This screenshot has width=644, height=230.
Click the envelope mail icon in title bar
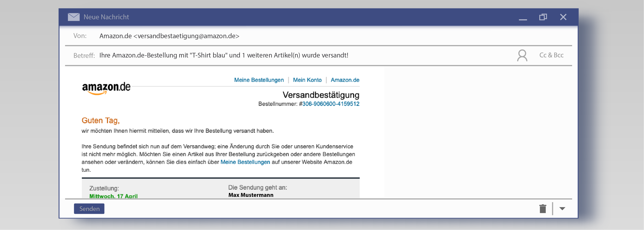tap(74, 17)
